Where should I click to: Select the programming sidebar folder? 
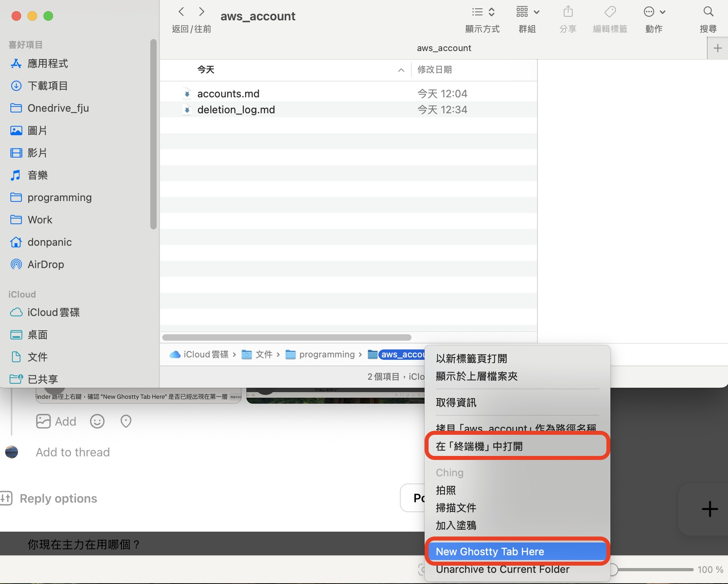(x=59, y=198)
